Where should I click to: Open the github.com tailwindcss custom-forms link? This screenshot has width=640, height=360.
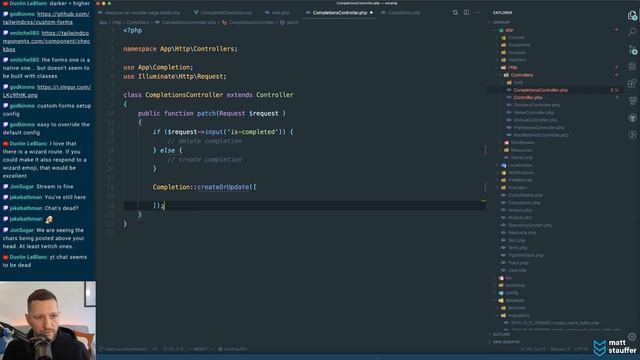pos(46,18)
